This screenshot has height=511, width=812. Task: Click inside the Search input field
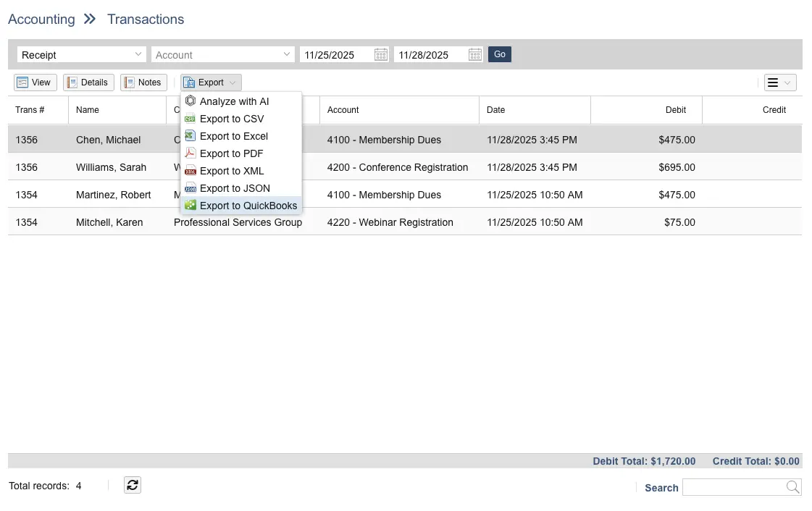tap(735, 486)
